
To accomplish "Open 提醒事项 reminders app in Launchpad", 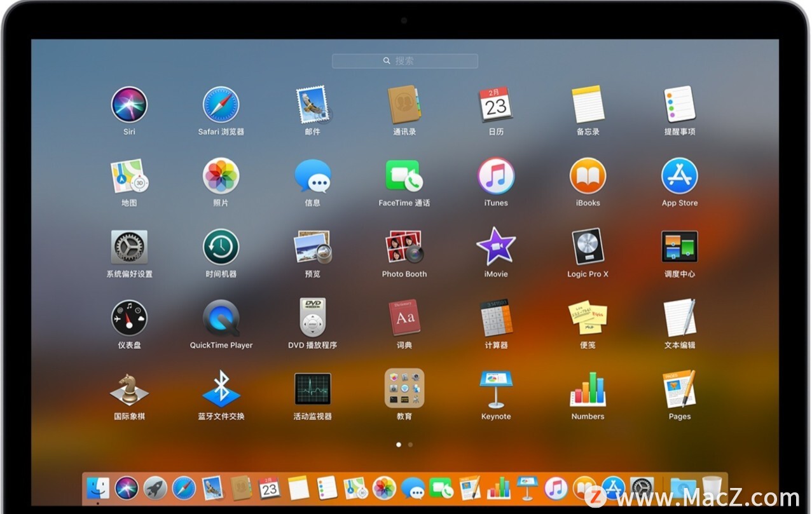I will coord(680,105).
